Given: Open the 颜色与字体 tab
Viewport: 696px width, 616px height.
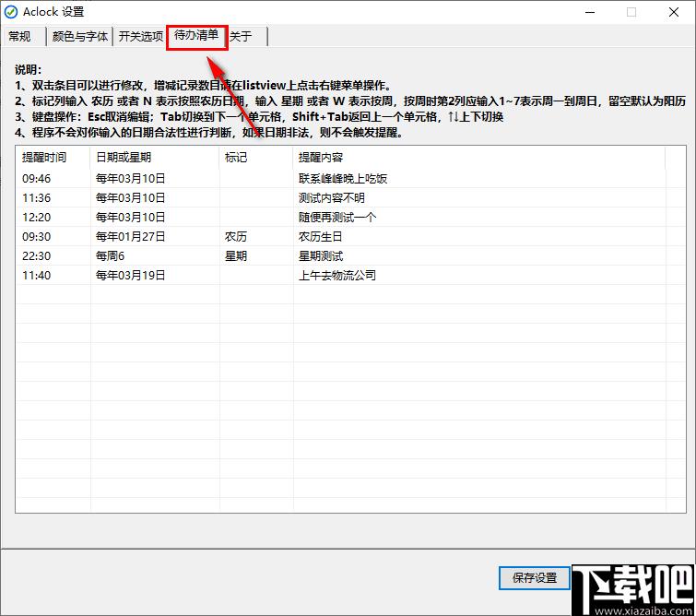Looking at the screenshot, I should 80,36.
